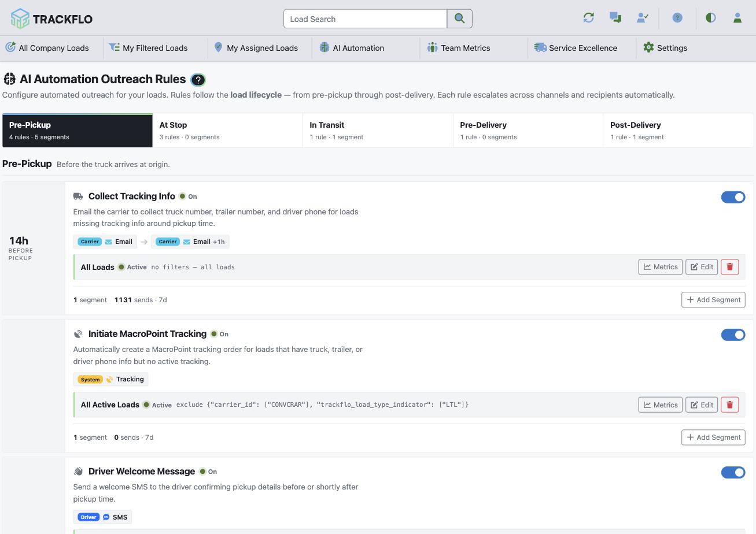Delete the All Active Loads segment
This screenshot has height=534, width=756.
pos(730,405)
